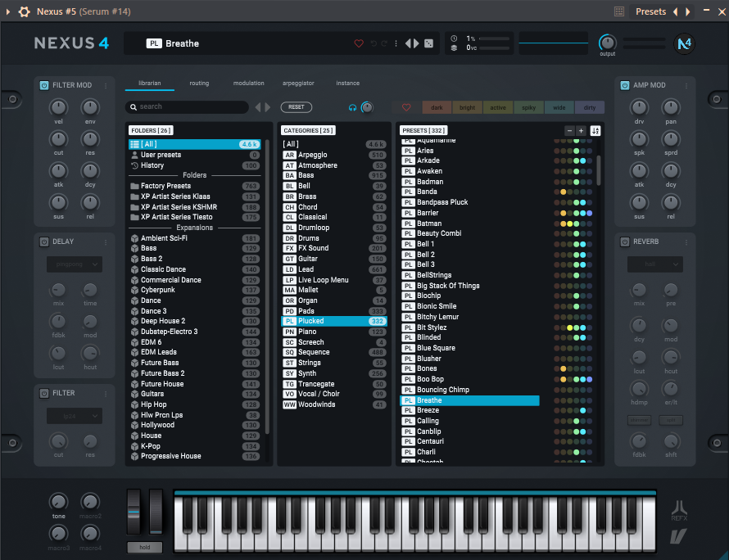This screenshot has height=560, width=729.
Task: Click the minus button above presets list
Action: point(569,131)
